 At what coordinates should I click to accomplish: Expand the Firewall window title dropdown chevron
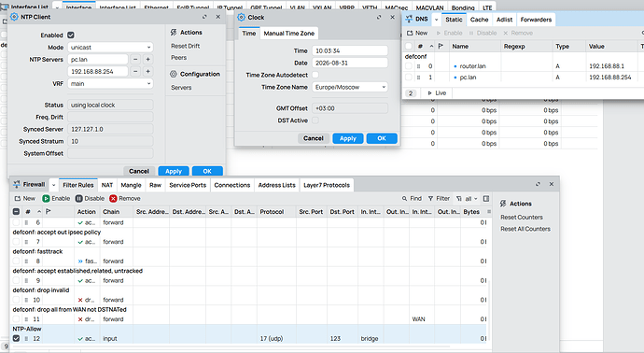53,185
